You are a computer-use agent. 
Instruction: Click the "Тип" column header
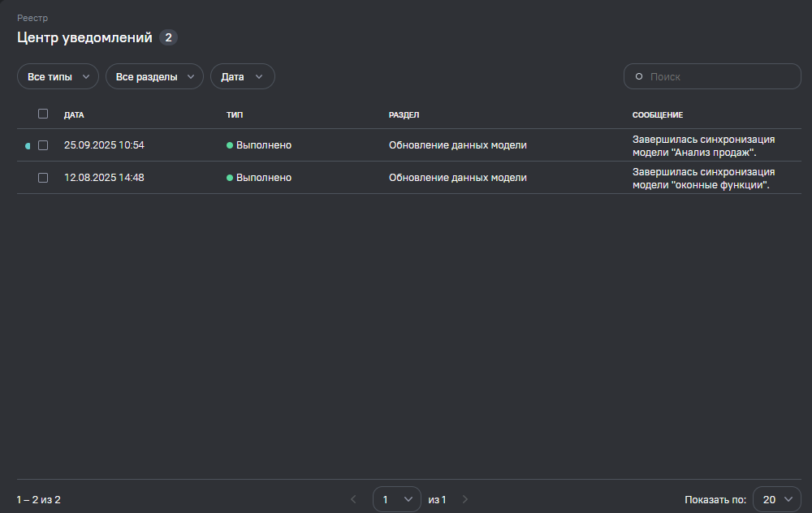234,115
